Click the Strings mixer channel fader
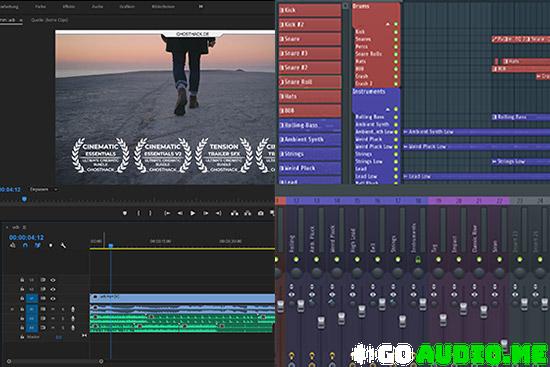The height and width of the screenshot is (367, 550). click(402, 320)
